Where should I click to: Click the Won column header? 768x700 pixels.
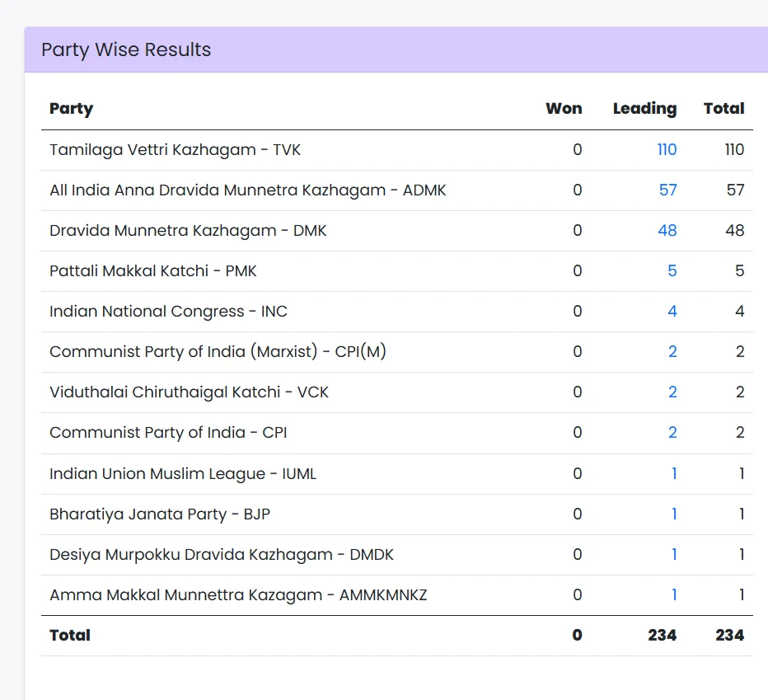pyautogui.click(x=564, y=108)
